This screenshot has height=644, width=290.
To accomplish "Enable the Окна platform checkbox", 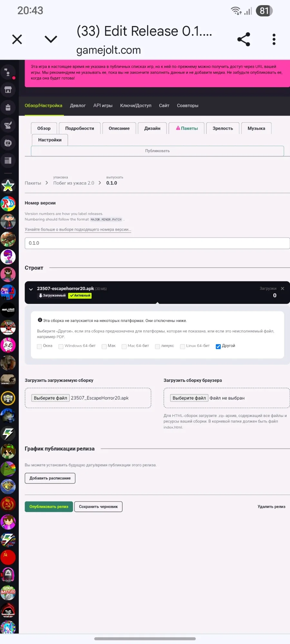I will click(39, 346).
